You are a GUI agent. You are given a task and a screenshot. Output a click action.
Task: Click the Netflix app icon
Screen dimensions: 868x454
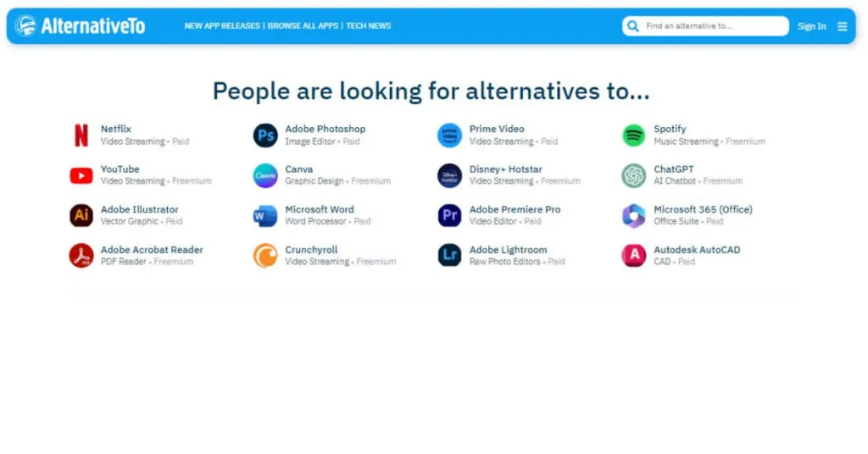81,136
